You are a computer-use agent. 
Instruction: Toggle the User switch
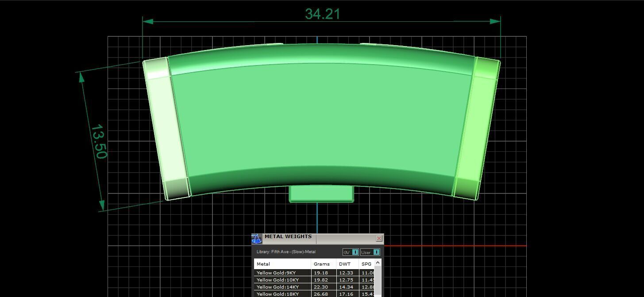[370, 252]
